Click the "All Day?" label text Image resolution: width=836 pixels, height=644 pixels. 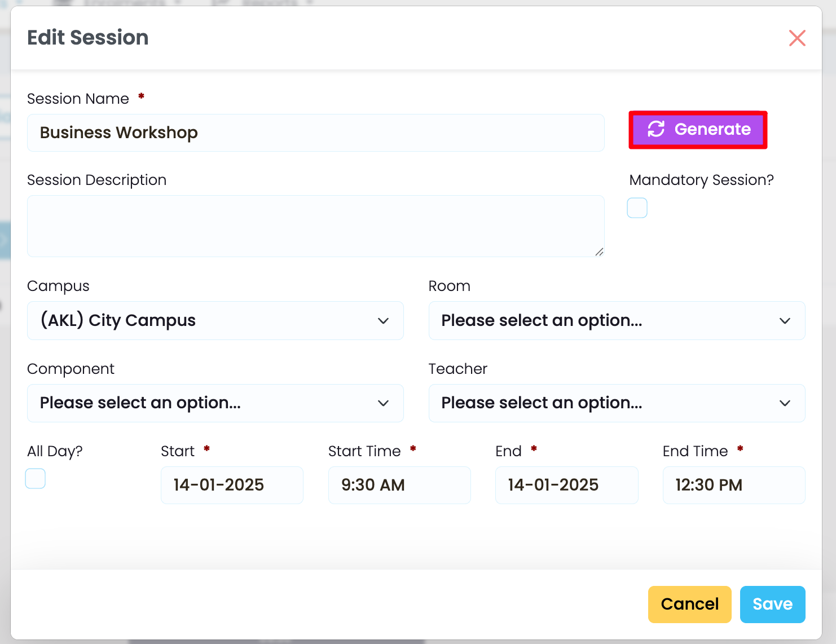click(55, 451)
